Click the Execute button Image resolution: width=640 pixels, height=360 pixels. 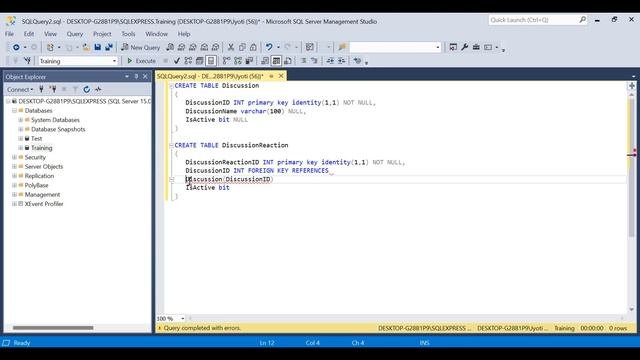pyautogui.click(x=141, y=61)
